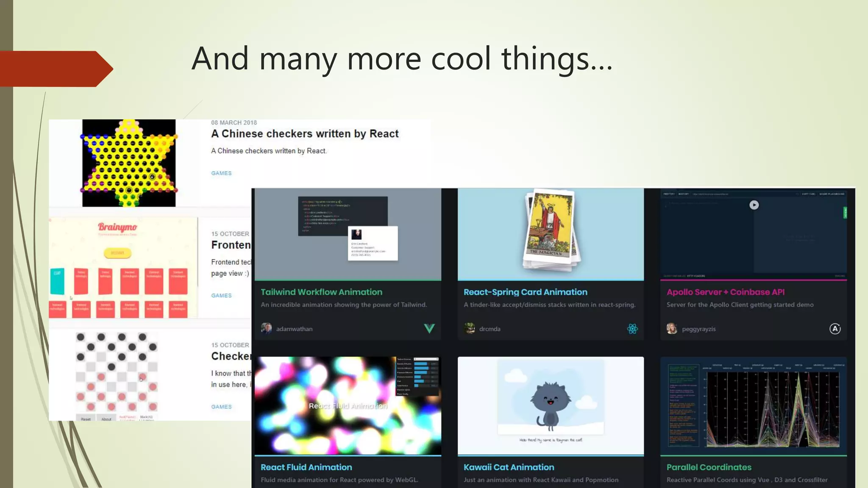Click the Chinese checkers star board thumbnail

(x=129, y=163)
